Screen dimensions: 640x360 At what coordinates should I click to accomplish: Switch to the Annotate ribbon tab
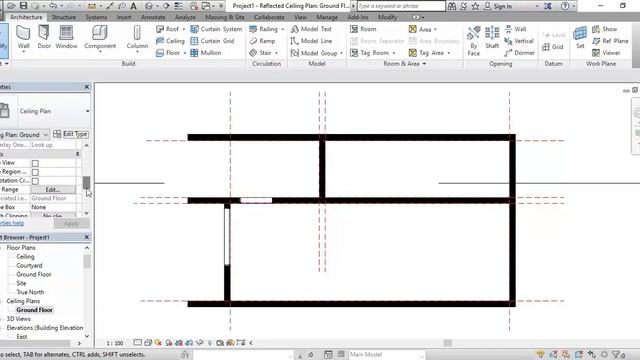tap(153, 17)
